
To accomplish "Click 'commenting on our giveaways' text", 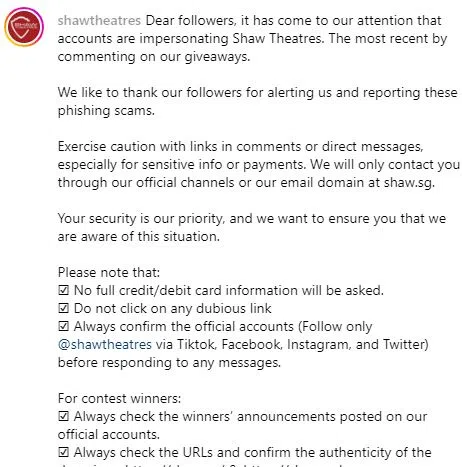I will tap(154, 56).
